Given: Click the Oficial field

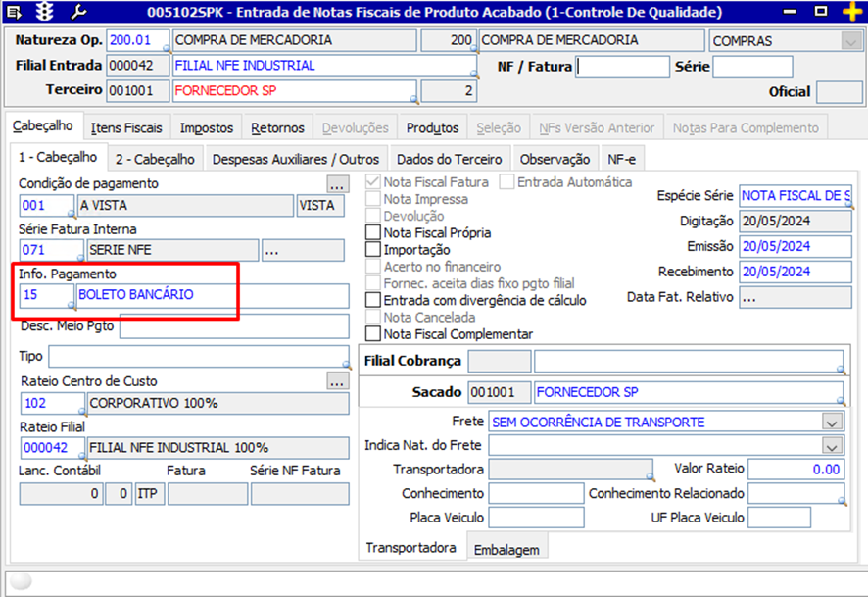Looking at the screenshot, I should [x=840, y=92].
